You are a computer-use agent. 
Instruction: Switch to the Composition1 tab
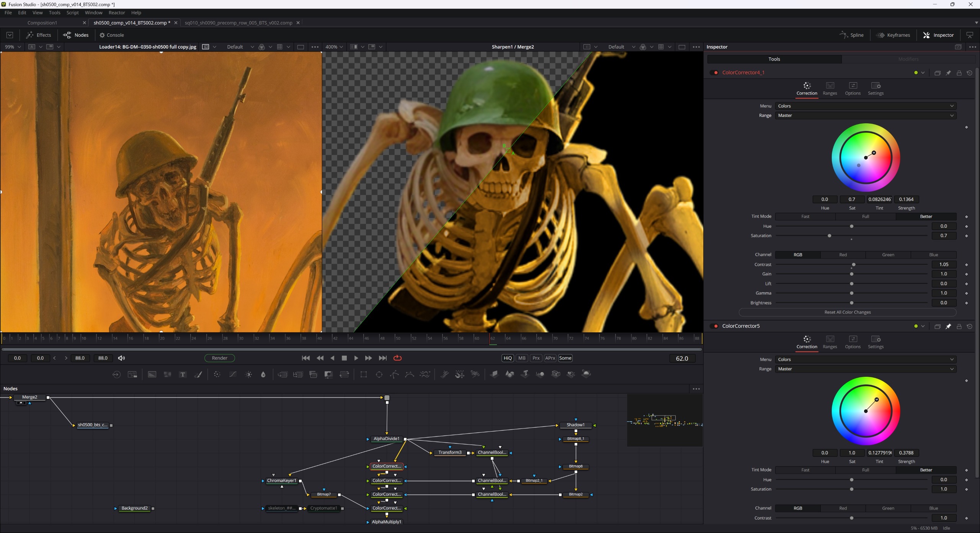[x=42, y=23]
